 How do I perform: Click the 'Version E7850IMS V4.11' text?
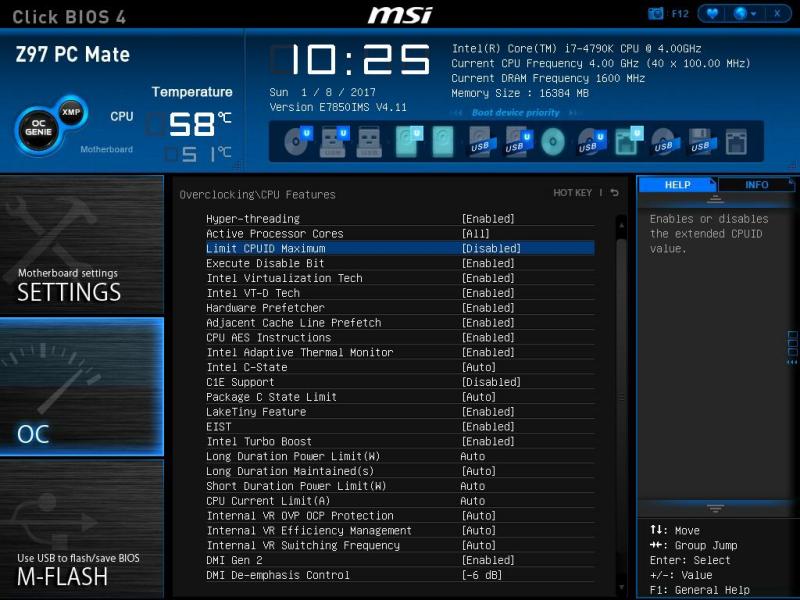coord(338,107)
